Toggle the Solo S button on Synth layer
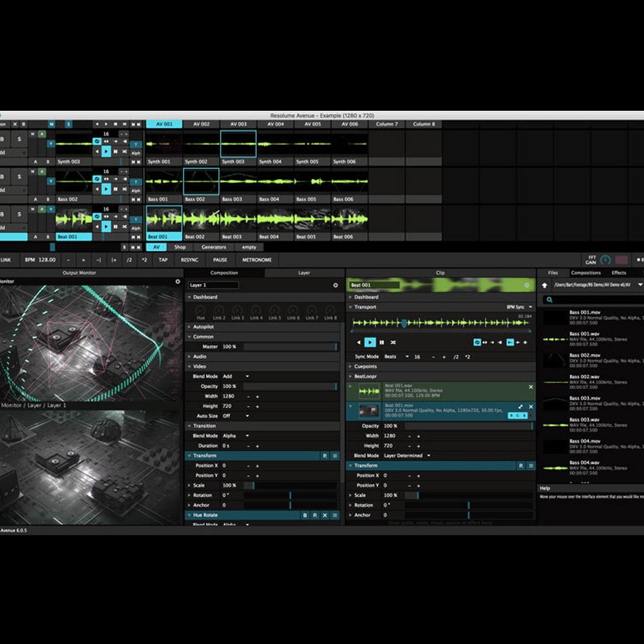This screenshot has width=644, height=644. point(19,139)
